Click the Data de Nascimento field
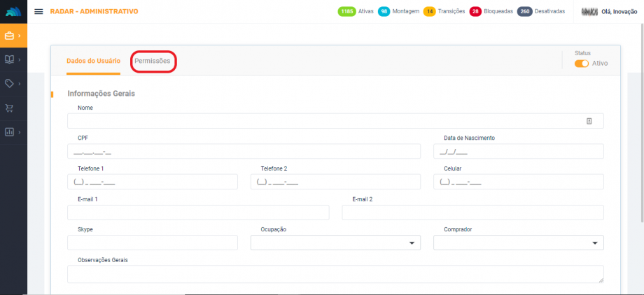Viewport: 644px width, 295px height. tap(519, 152)
